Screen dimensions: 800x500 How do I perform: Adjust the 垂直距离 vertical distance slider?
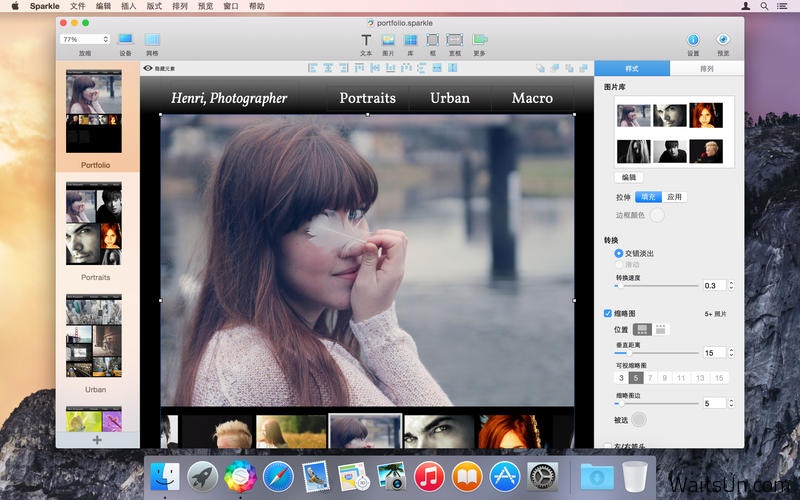click(x=656, y=353)
